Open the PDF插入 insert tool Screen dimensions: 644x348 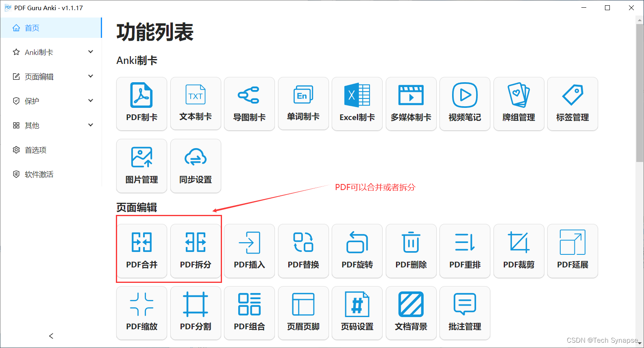pos(249,251)
